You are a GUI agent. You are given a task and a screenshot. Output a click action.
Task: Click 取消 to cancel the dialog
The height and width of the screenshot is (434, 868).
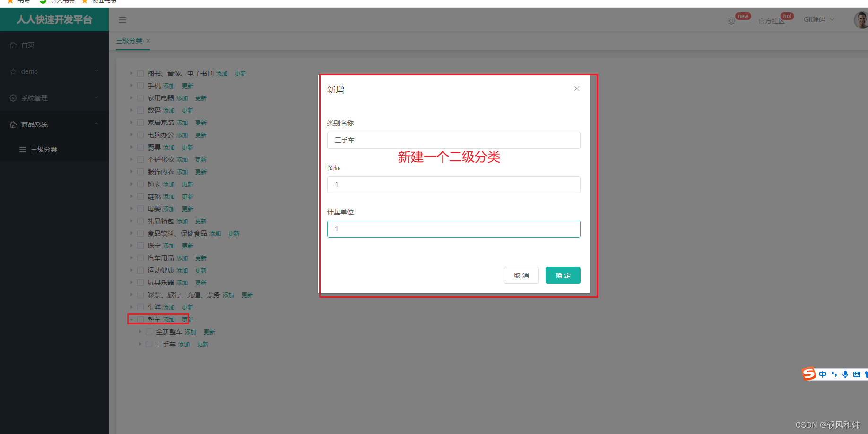click(x=521, y=275)
